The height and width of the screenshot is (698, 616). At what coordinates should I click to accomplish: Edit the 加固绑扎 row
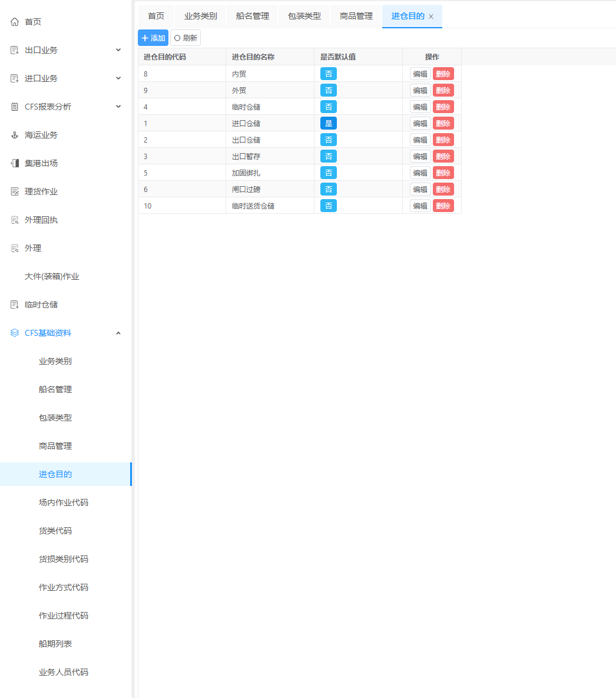click(x=420, y=173)
